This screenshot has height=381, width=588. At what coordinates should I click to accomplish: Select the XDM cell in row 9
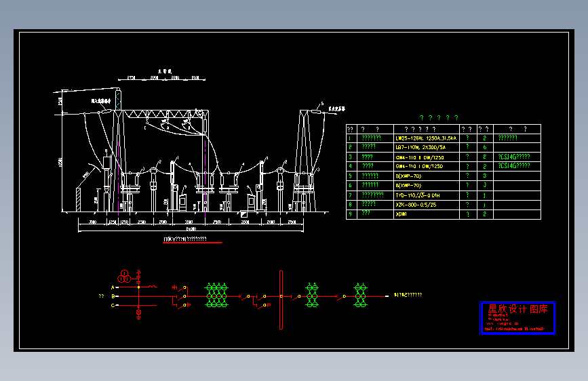[427, 214]
